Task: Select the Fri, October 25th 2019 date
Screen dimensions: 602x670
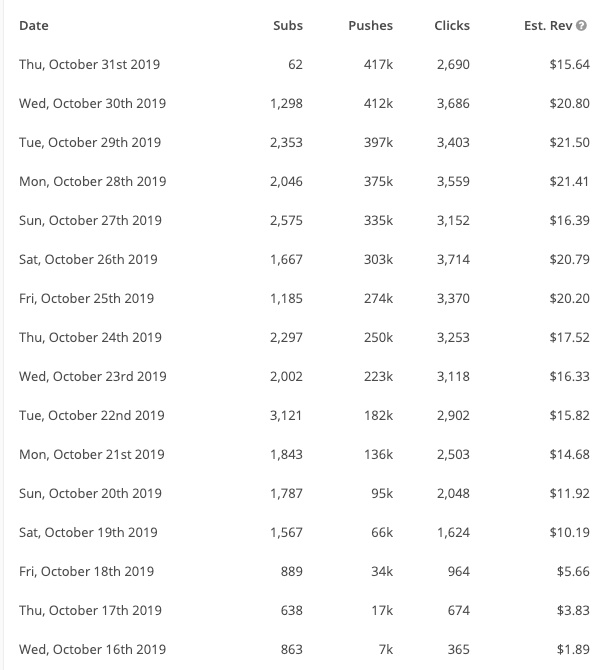Action: 86,298
